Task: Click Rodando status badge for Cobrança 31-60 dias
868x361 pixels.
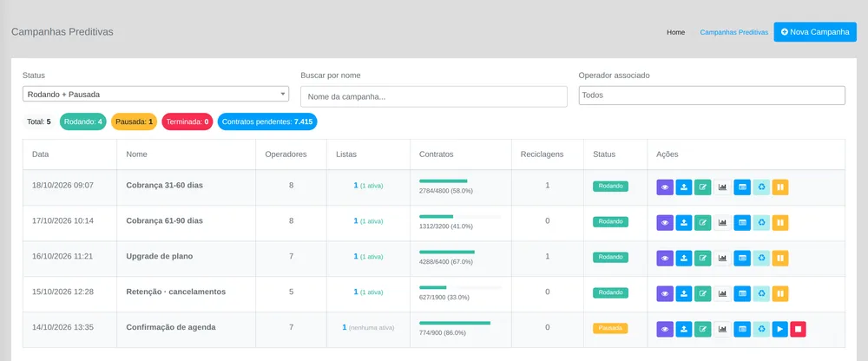Action: pos(610,186)
